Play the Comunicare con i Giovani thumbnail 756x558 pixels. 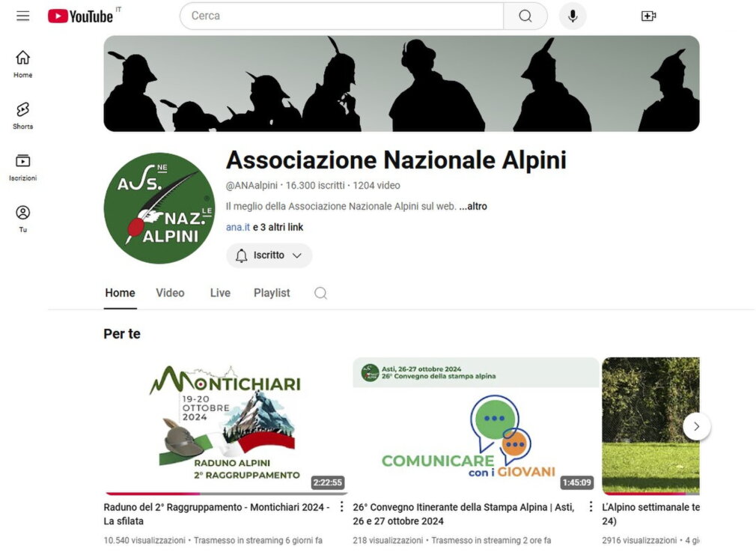476,425
